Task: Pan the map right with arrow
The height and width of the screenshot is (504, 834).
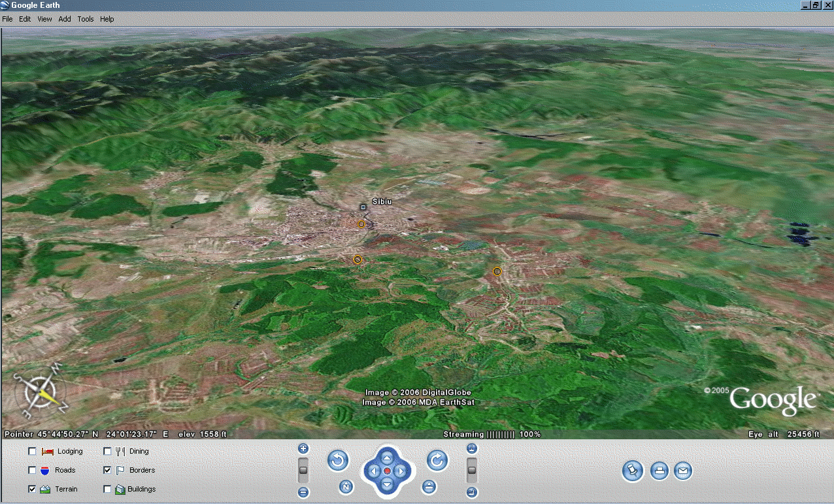Action: pos(401,471)
